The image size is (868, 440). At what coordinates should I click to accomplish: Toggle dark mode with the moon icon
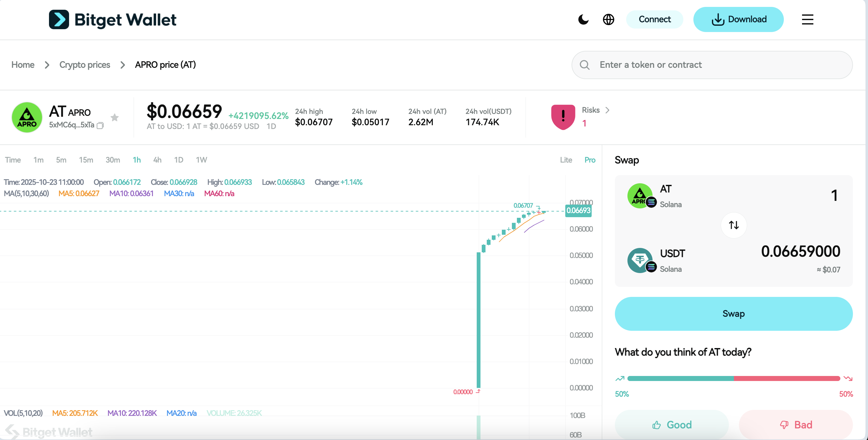point(583,19)
